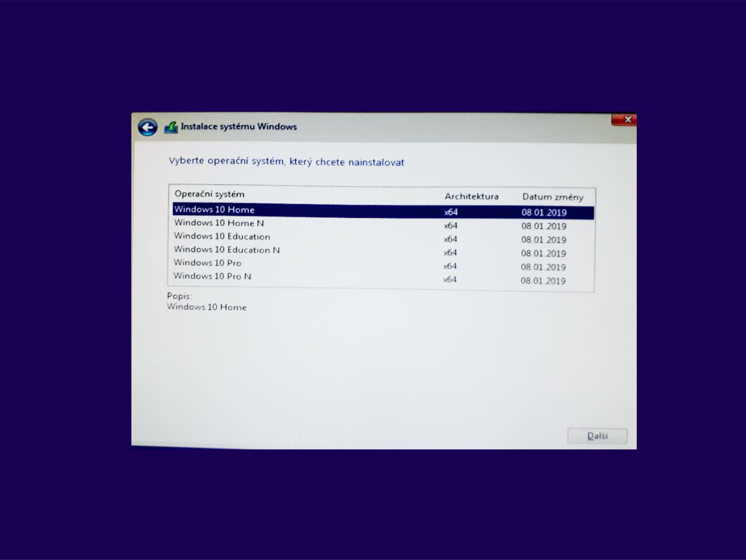
Task: Click the Vyberte operační systém heading
Action: pos(286,162)
